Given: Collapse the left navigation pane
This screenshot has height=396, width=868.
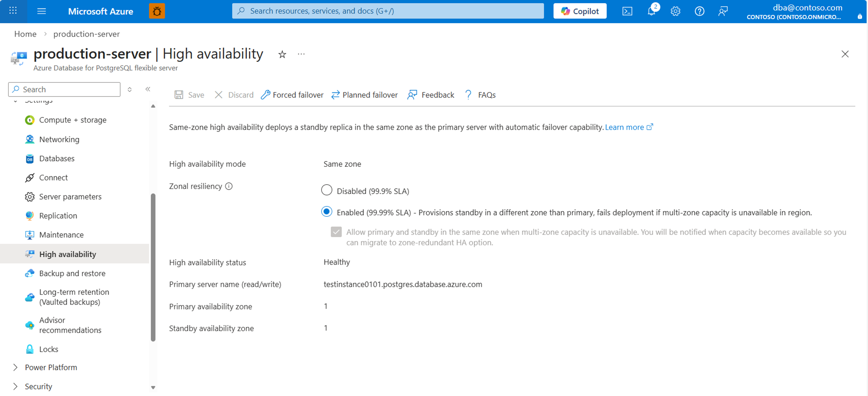Looking at the screenshot, I should [x=148, y=89].
